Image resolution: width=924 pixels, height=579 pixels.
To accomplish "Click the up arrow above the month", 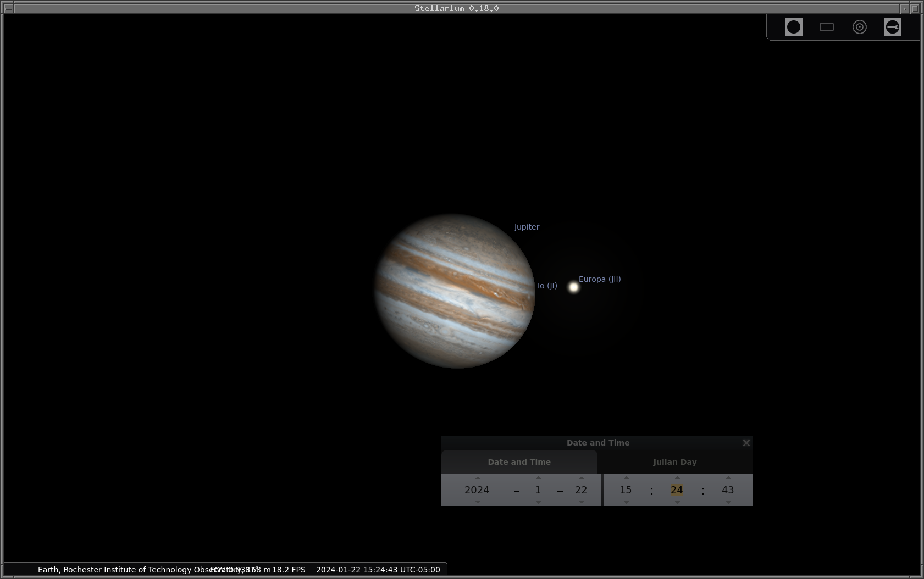I will (x=538, y=478).
